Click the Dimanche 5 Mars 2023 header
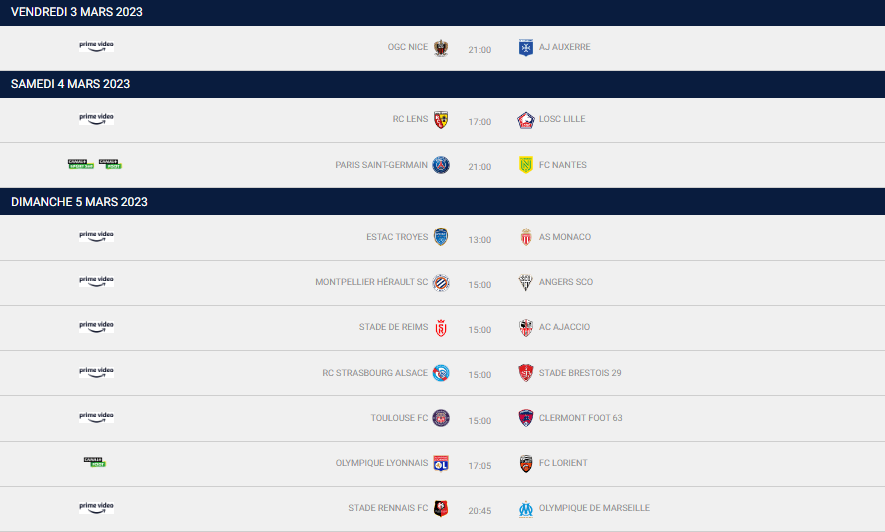Viewport: 885px width, 532px height. 79,202
